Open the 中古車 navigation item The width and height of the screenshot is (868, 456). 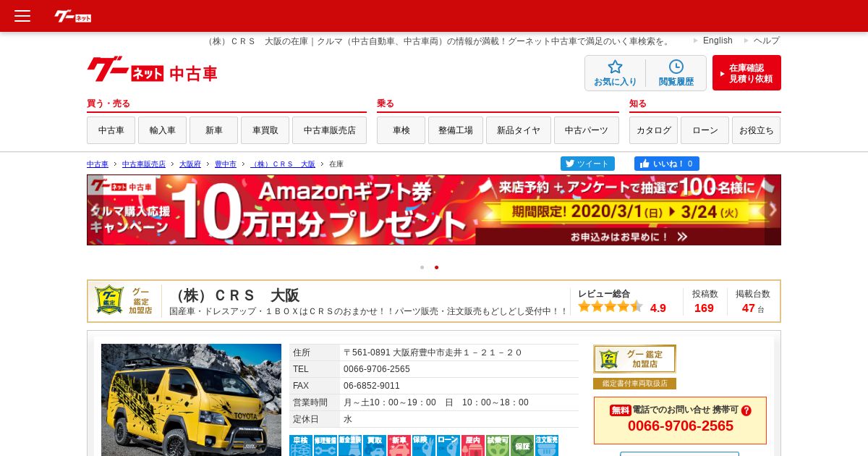tap(111, 130)
